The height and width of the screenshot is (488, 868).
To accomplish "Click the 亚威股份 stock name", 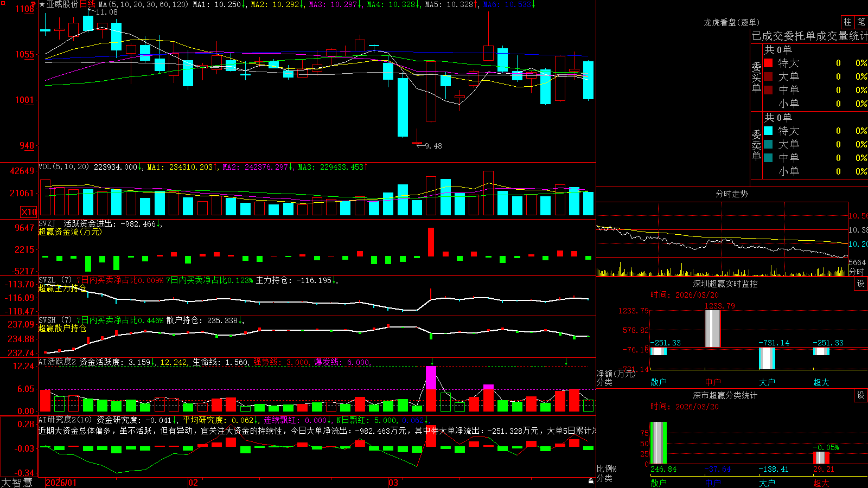I will (x=62, y=4).
